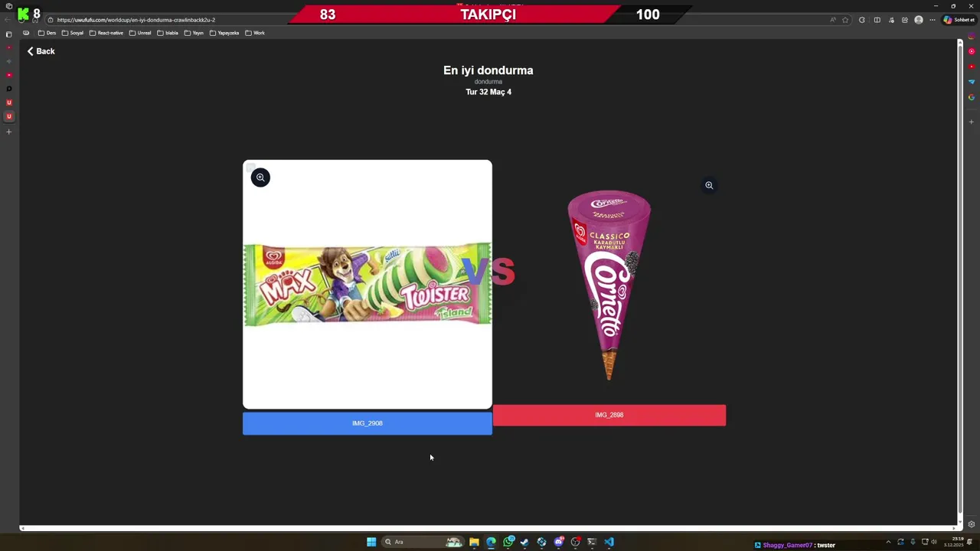Click the share icon in browser toolbar

point(905,20)
